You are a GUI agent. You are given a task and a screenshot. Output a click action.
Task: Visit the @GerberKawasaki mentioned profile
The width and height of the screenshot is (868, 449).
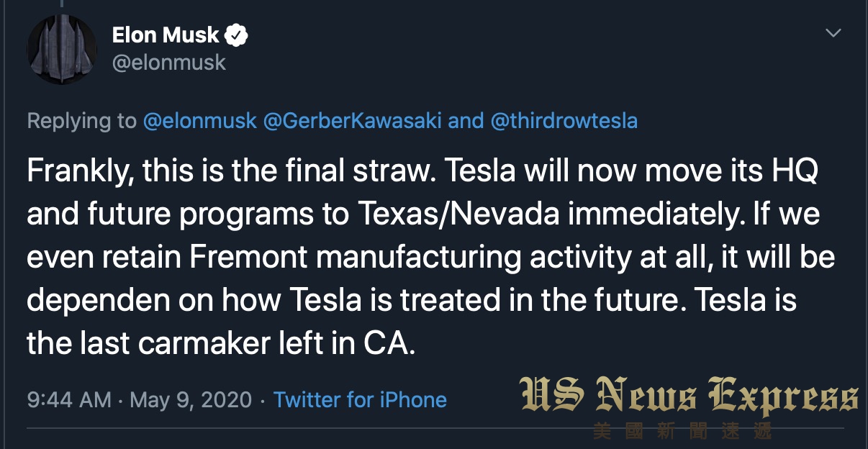(x=352, y=120)
